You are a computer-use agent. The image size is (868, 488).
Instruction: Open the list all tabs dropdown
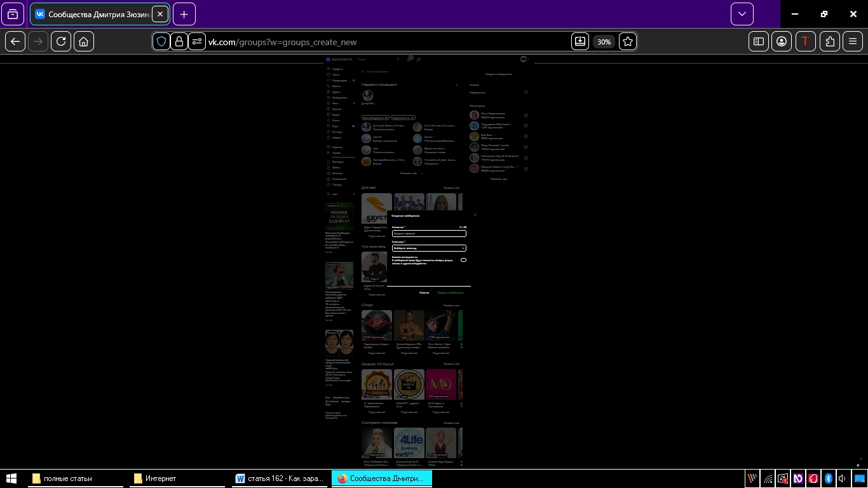[x=742, y=14]
